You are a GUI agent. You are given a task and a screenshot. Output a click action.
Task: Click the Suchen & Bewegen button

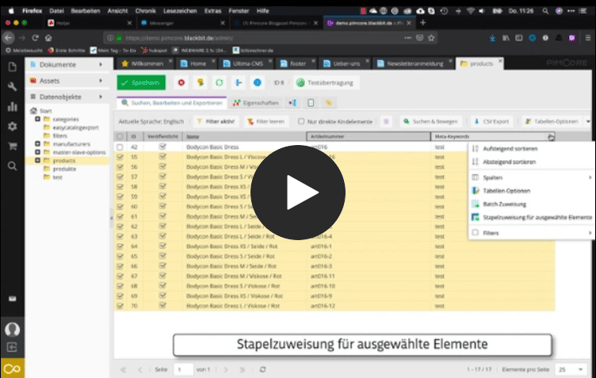(431, 121)
